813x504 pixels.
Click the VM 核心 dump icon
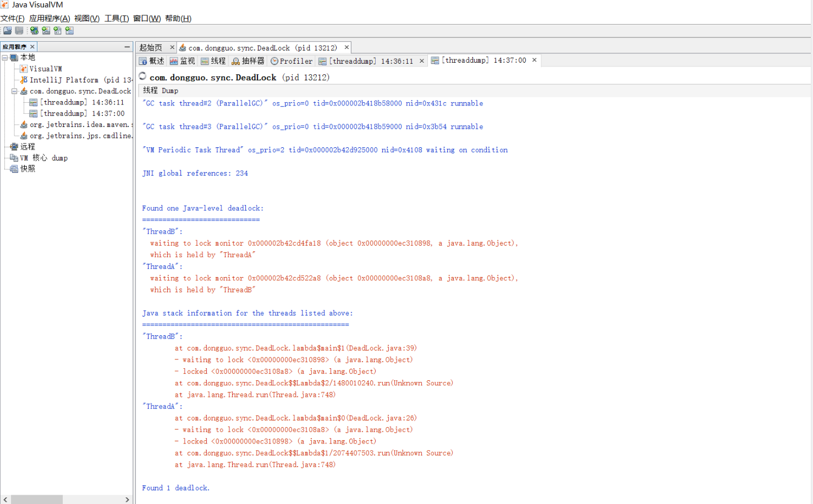click(x=14, y=158)
